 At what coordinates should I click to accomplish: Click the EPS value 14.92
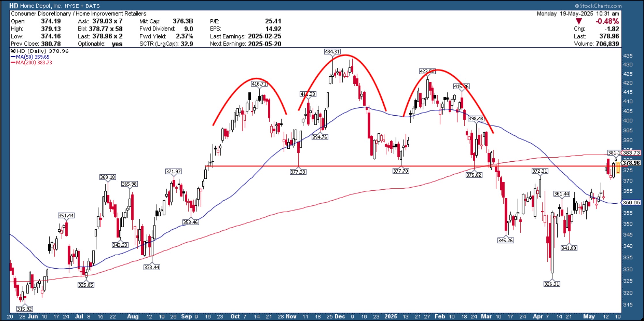click(273, 29)
